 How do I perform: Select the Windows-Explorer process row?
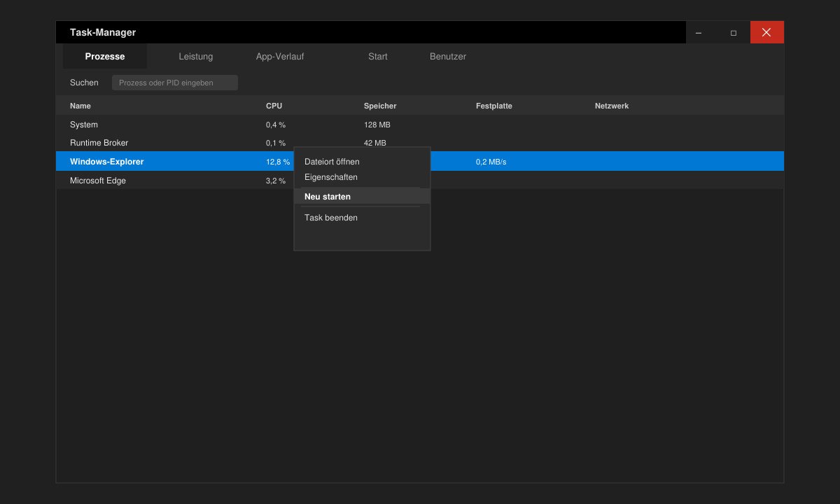pos(420,162)
